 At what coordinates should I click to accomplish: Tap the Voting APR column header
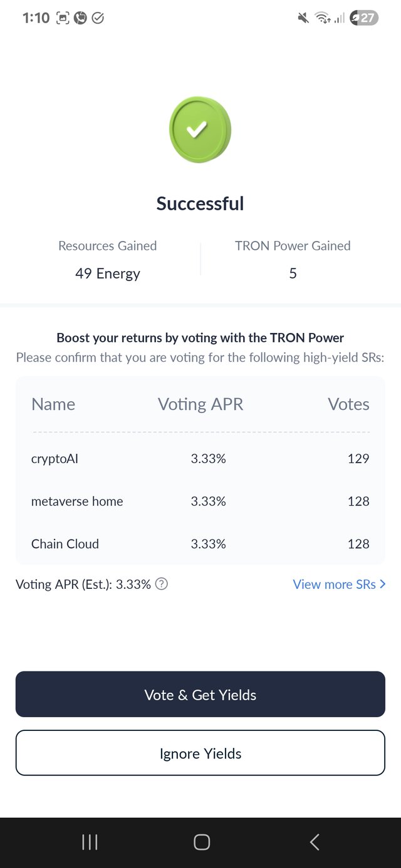(200, 404)
